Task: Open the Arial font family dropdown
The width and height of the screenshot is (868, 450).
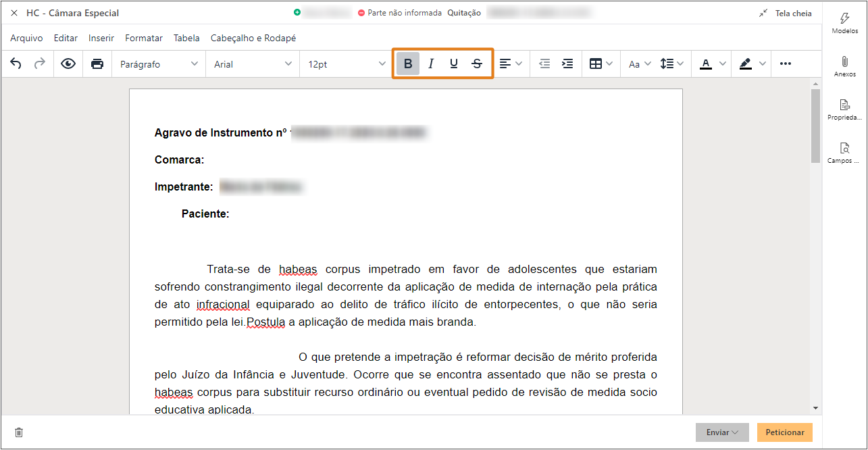Action: click(x=252, y=63)
